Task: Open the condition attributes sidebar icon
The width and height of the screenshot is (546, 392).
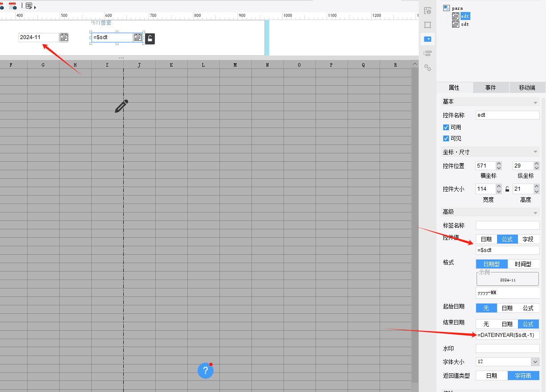Action: (428, 53)
